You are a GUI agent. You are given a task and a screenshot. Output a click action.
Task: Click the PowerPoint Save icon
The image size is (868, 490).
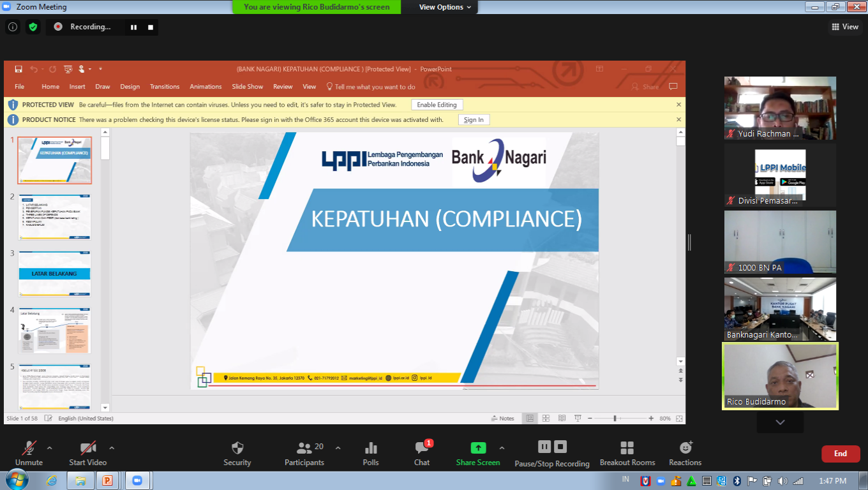pos(19,69)
